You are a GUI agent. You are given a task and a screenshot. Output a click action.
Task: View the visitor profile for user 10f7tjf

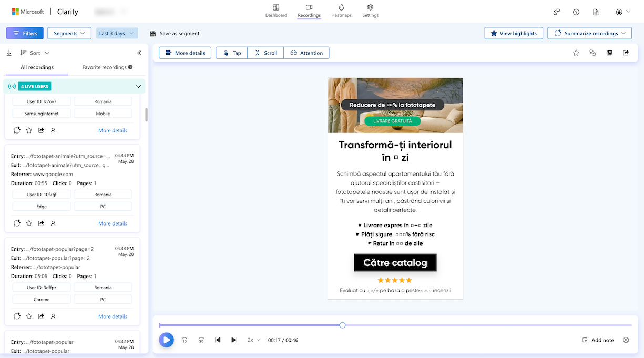53,223
